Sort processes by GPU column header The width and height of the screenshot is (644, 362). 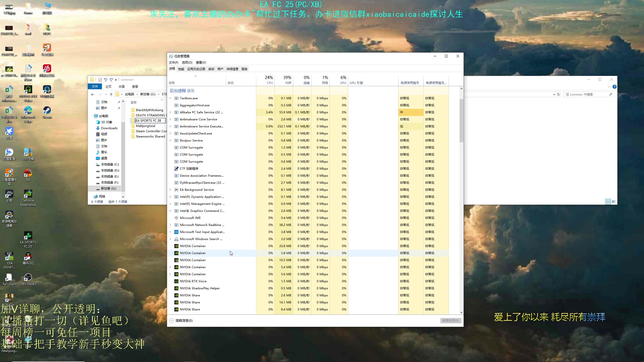339,80
